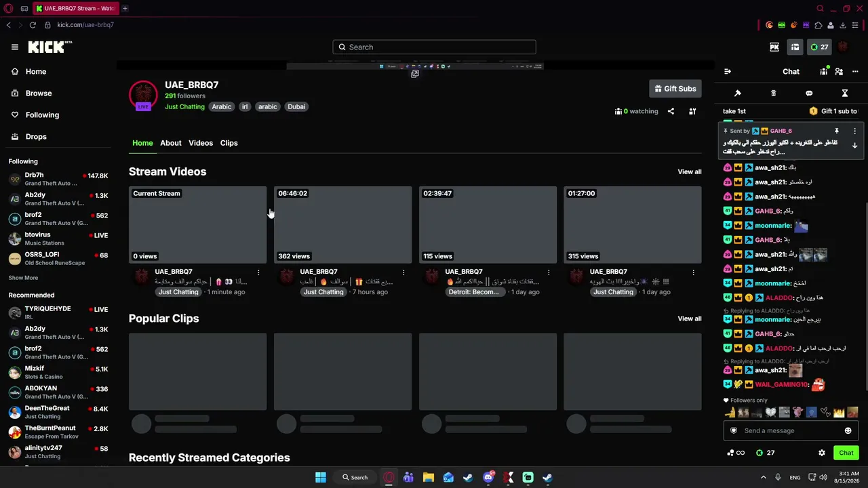Open the emoji picker in chat
Viewport: 868px width, 488px height.
[848, 430]
